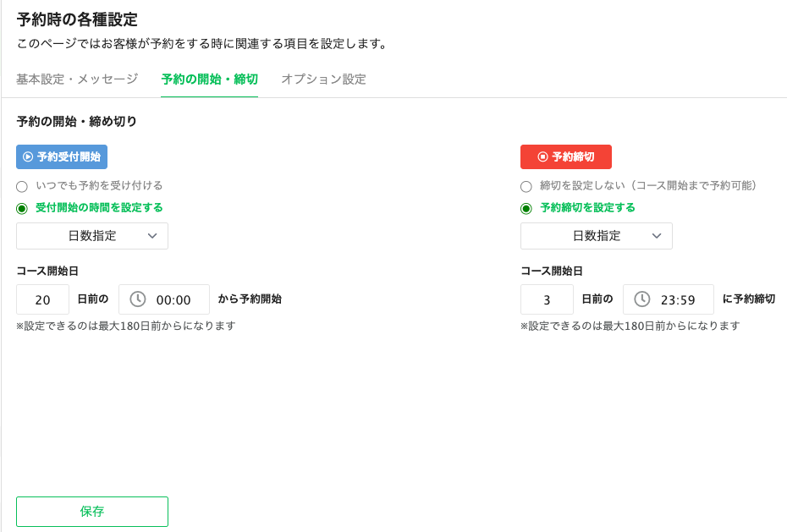Image resolution: width=787 pixels, height=532 pixels.
Task: Click the stop icon in 予約締切 badge
Action: [542, 156]
